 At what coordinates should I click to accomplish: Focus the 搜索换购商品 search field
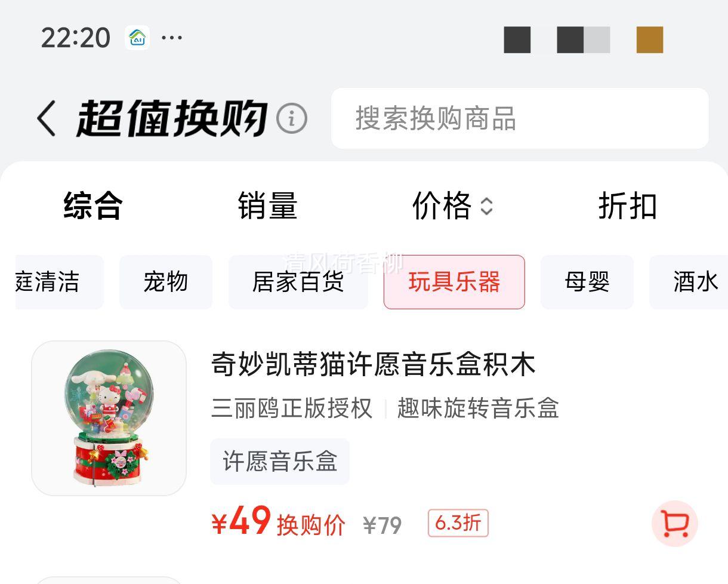(520, 118)
